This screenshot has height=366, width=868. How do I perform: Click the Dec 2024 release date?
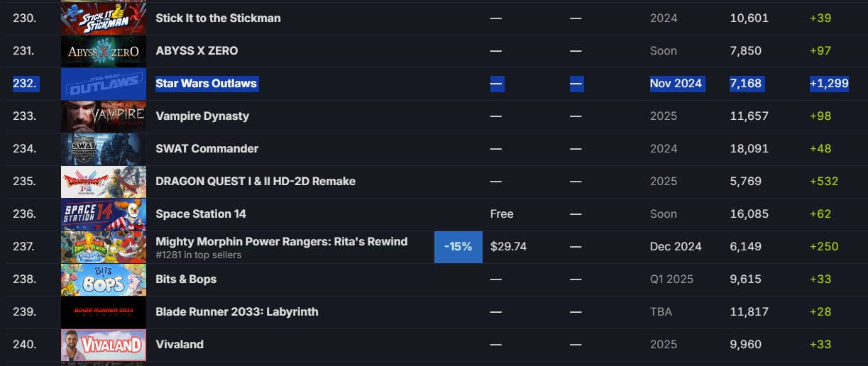point(676,247)
